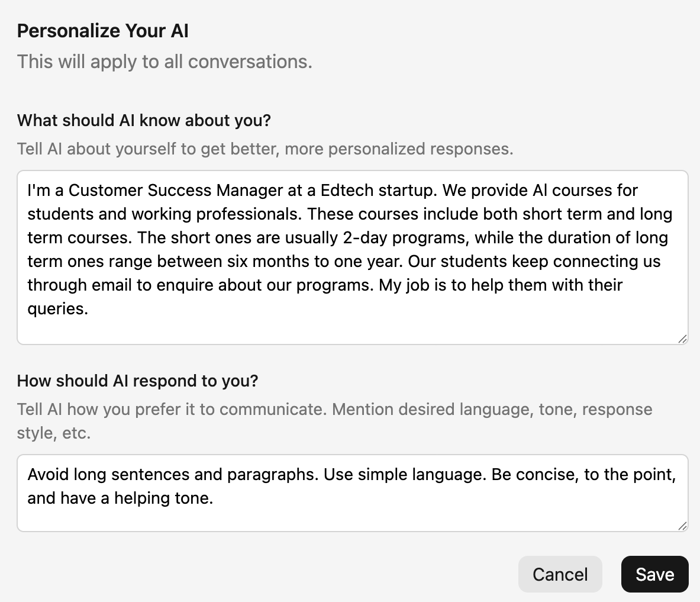Image resolution: width=700 pixels, height=602 pixels.
Task: Grab the resize handle of the about-you textarea
Action: (682, 339)
